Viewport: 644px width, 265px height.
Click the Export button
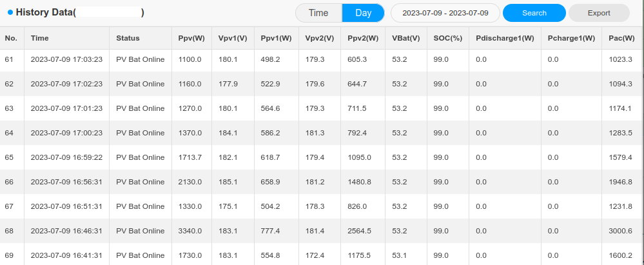(599, 13)
